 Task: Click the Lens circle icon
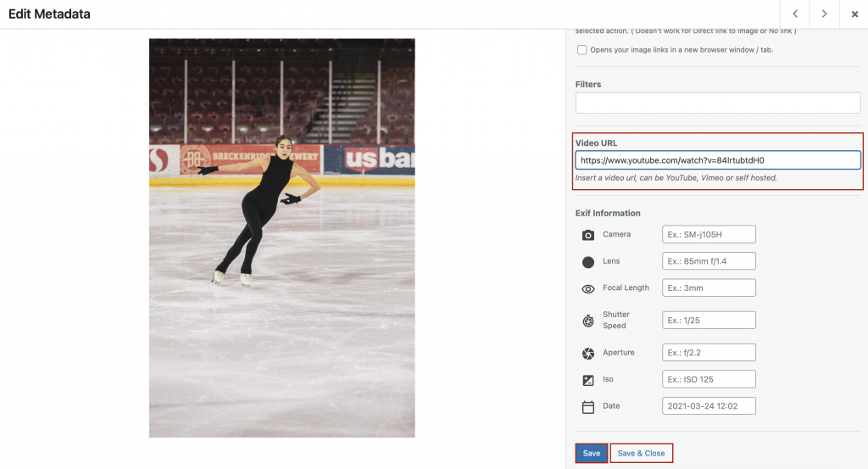(588, 262)
